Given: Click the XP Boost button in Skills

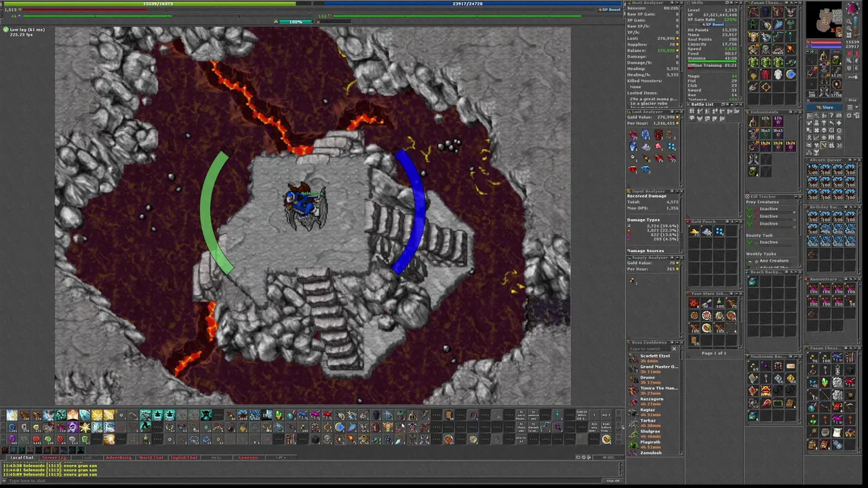Looking at the screenshot, I should tap(713, 24).
